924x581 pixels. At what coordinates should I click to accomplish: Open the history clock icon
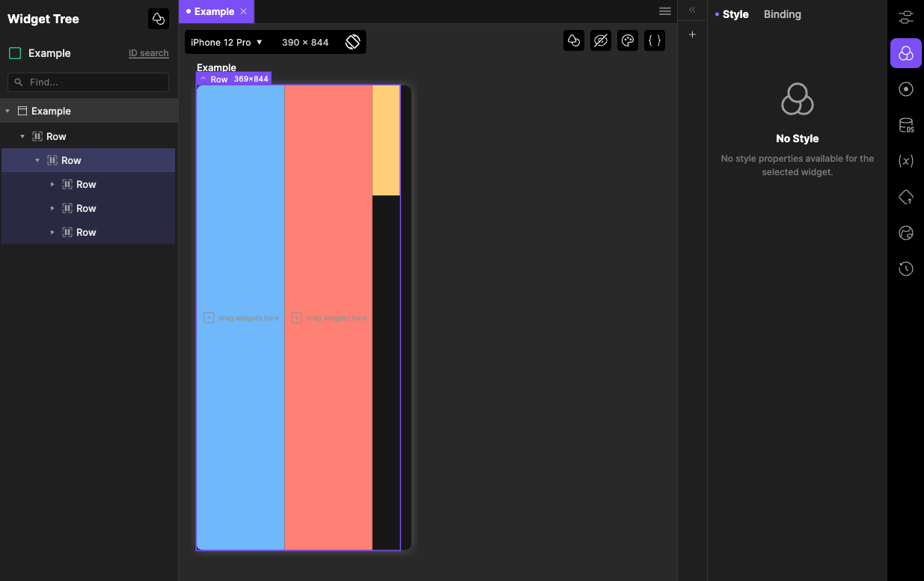tap(906, 269)
